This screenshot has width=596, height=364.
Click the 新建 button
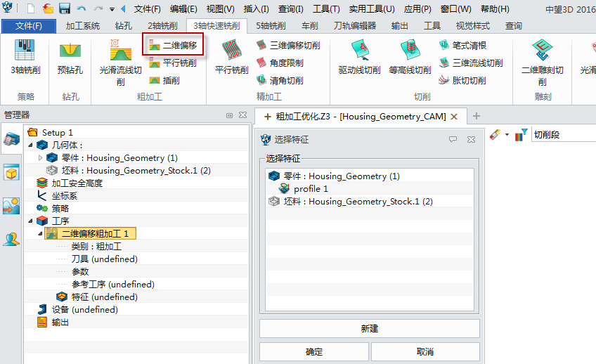[369, 328]
